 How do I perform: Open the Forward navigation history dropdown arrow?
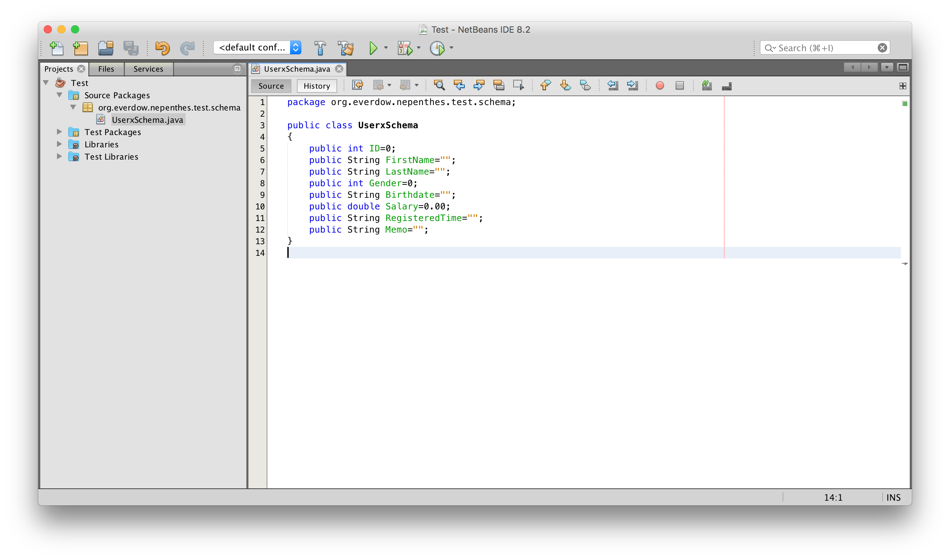coord(416,86)
